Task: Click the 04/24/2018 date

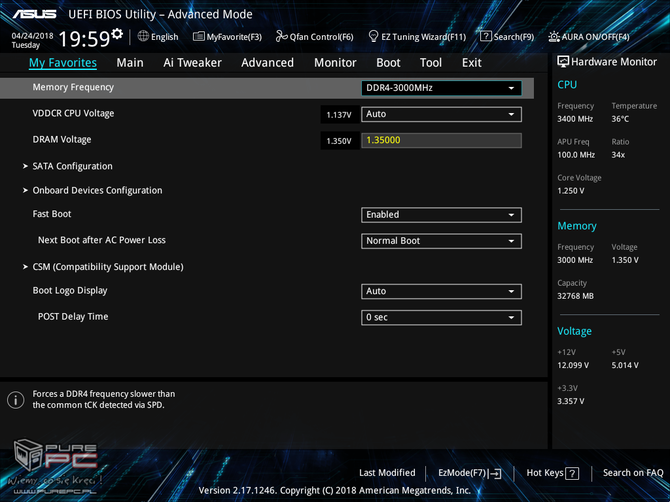Action: point(32,36)
